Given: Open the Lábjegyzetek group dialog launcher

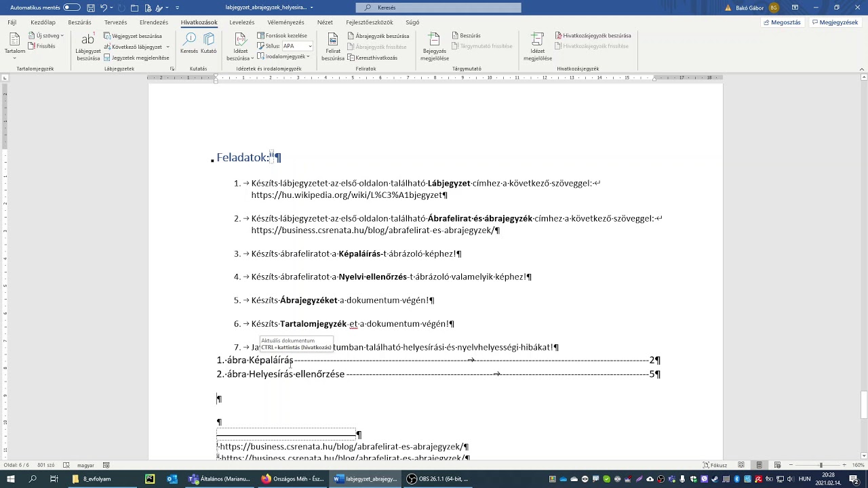Looking at the screenshot, I should coord(172,68).
